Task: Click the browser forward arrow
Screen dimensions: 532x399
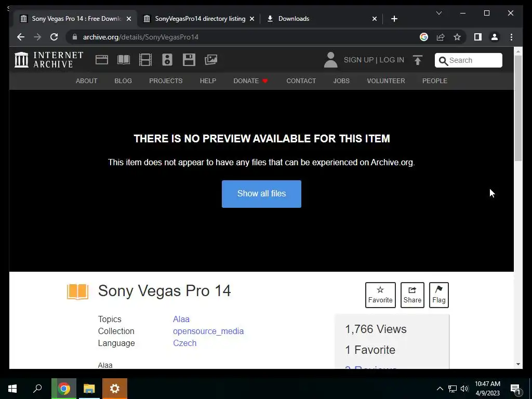Action: 37,37
